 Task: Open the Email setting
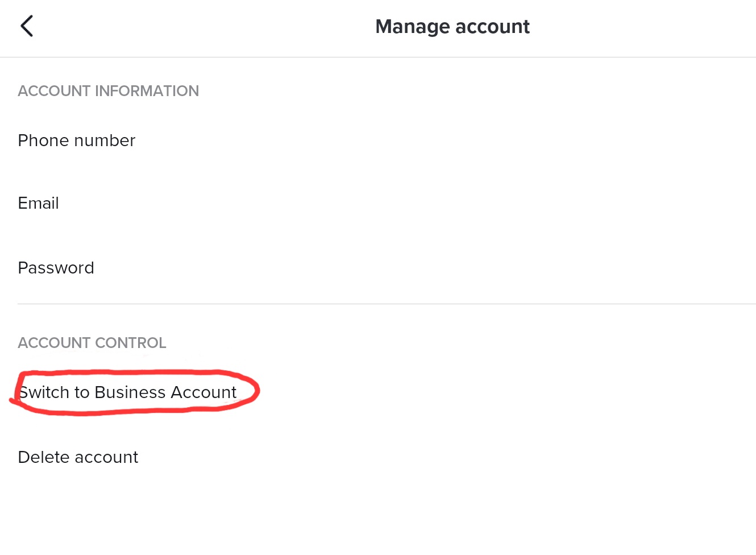39,204
